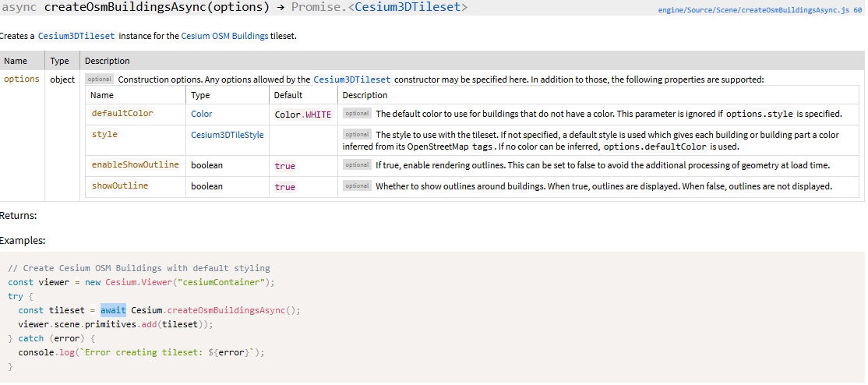The height and width of the screenshot is (385, 868).
Task: Click the code comment about default styling
Action: pos(139,268)
